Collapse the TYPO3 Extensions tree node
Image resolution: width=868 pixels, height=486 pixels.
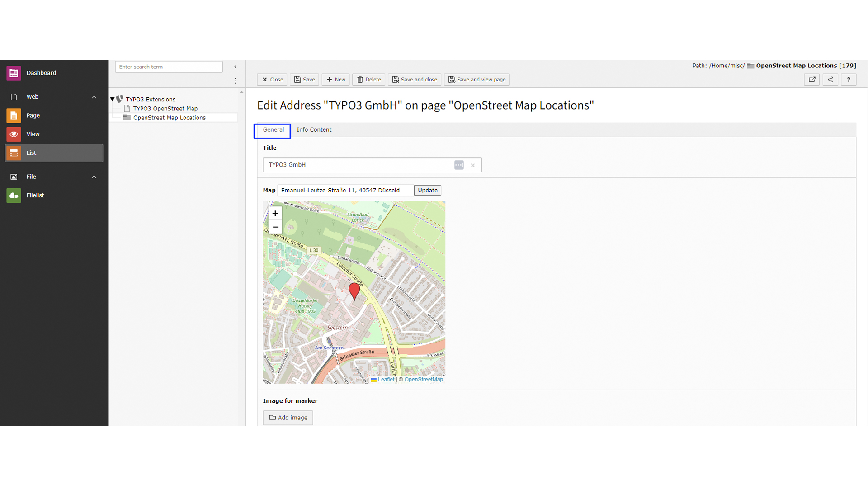tap(113, 99)
